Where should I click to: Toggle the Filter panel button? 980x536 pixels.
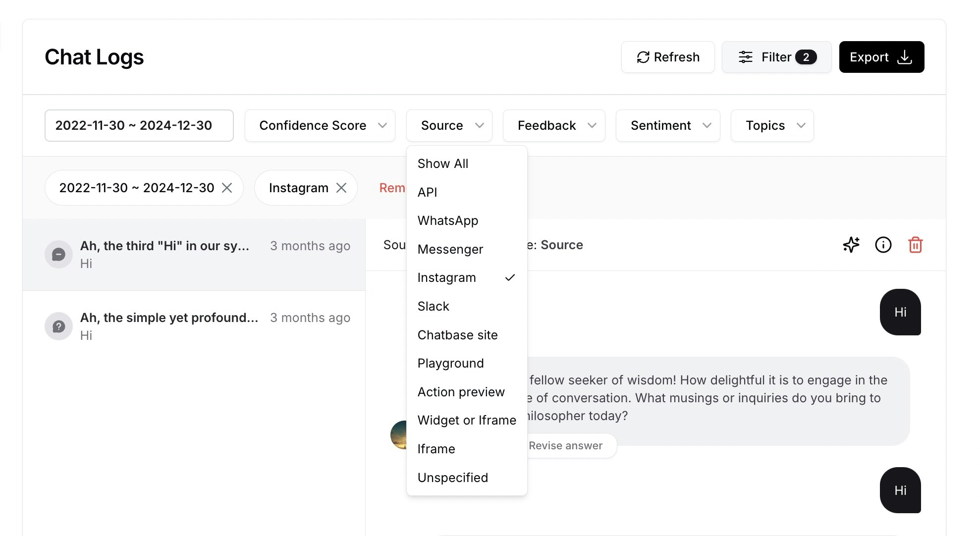(x=776, y=57)
